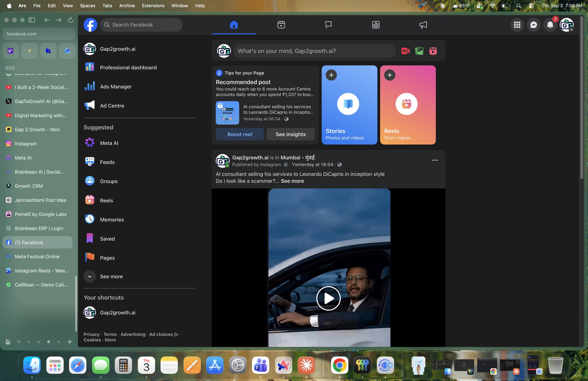Toggle the Arc sidebar visibility
The height and width of the screenshot is (381, 588).
pyautogui.click(x=32, y=20)
